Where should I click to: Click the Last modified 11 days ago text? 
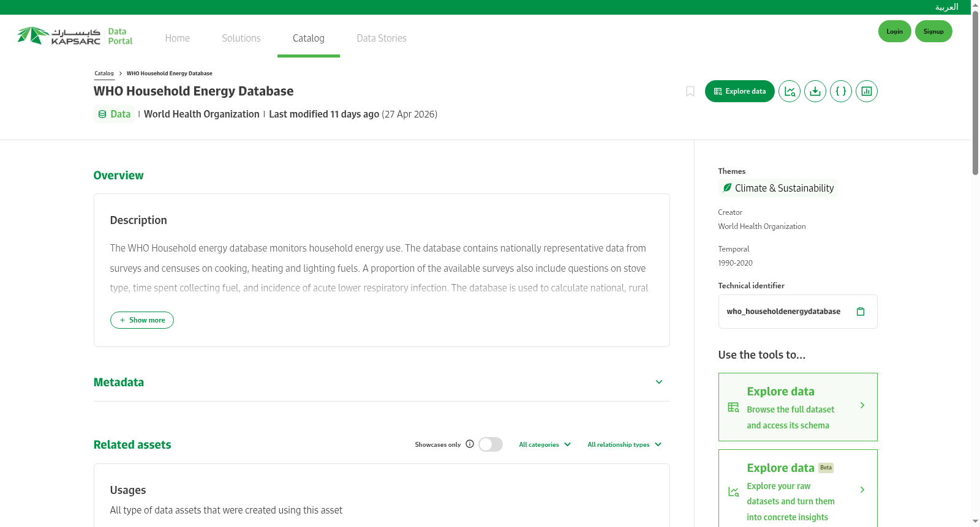324,114
